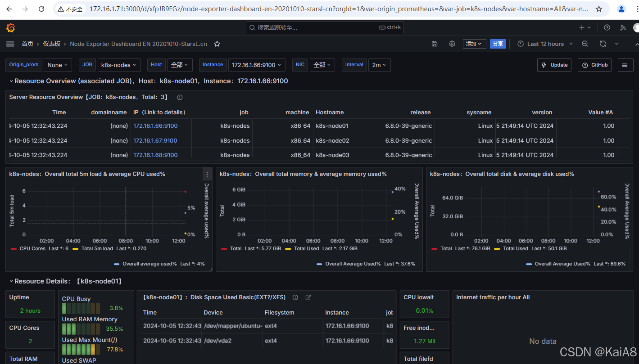Open the Instance 172.16.1.66:9100 dropdown
639x364 pixels.
click(x=257, y=65)
